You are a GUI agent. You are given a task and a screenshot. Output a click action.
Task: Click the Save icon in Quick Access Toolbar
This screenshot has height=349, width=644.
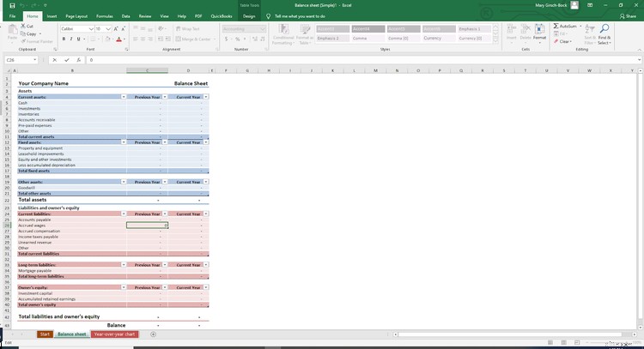(x=12, y=5)
